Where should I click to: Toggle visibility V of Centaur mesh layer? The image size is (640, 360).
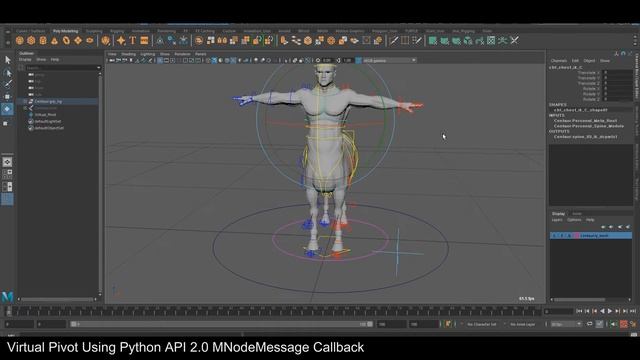[554, 236]
